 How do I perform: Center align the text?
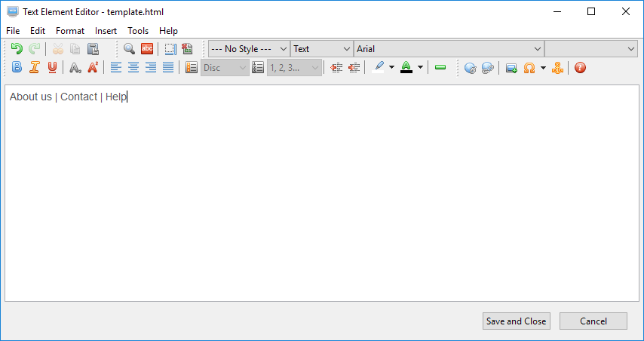coord(133,68)
